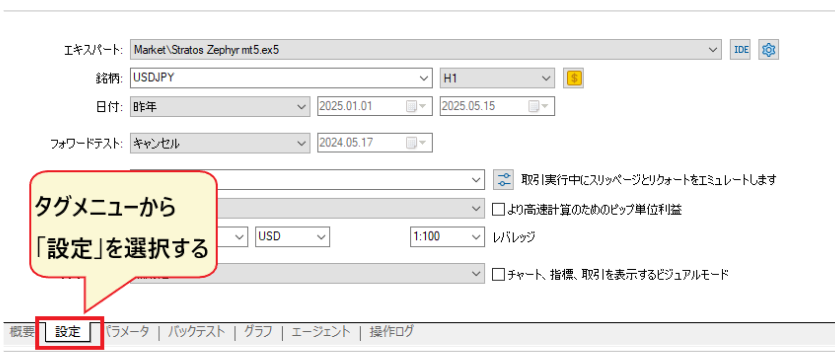Open the USD deposit currency dropdown
This screenshot has width=835, height=360.
click(293, 237)
